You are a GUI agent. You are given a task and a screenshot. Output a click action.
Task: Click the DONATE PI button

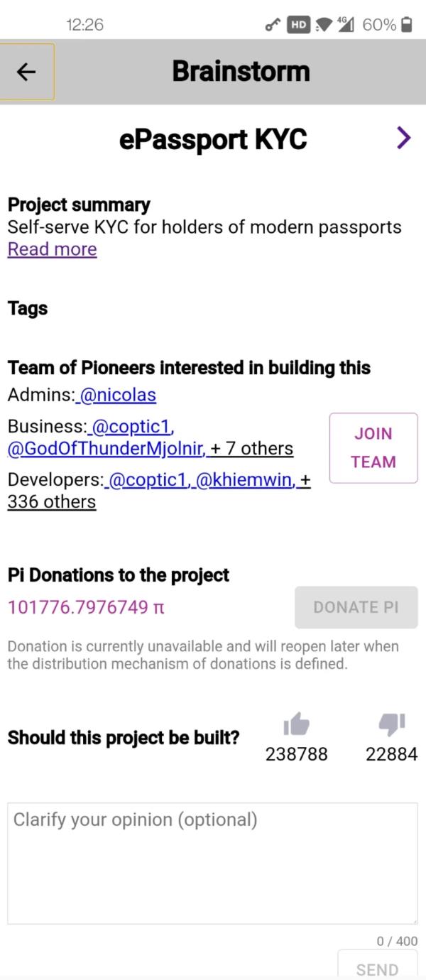(x=356, y=607)
